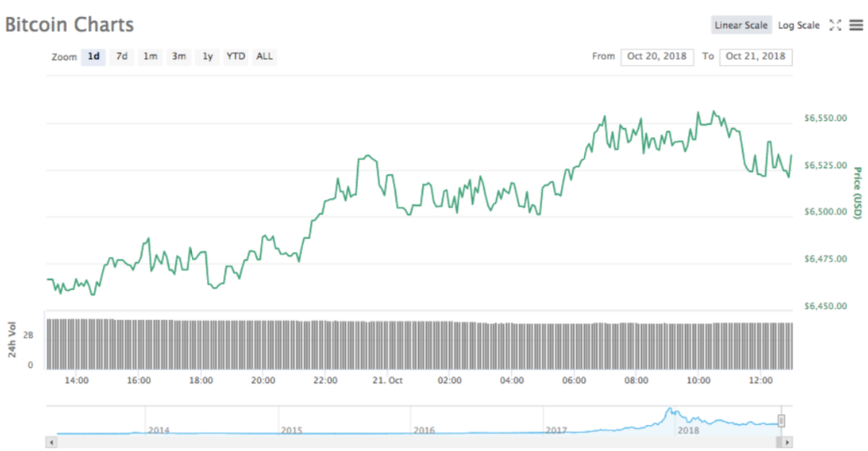Viewport: 868px width, 451px height.
Task: Click the Price (USD) axis title
Action: click(857, 194)
